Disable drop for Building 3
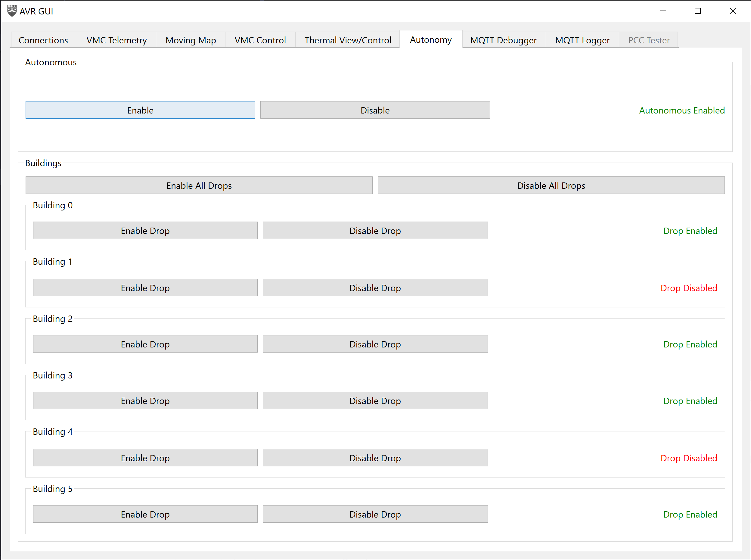Viewport: 751px width, 560px height. tap(375, 401)
